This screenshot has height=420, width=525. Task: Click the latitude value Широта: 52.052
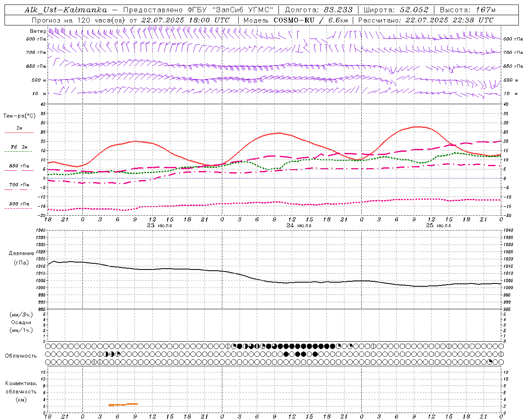coord(395,10)
